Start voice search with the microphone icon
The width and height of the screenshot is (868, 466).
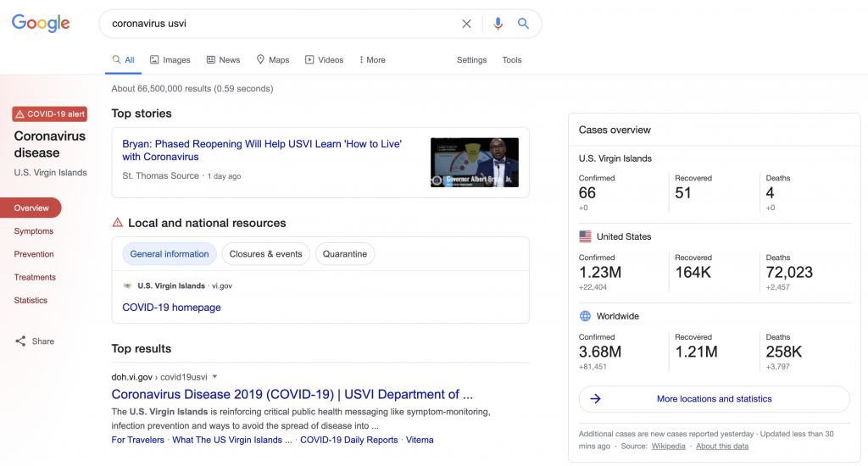click(498, 24)
